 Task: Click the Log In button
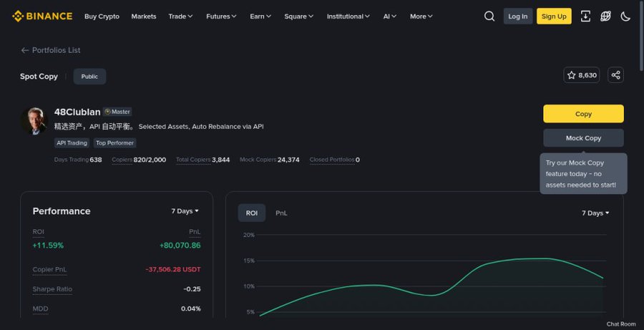tap(518, 16)
